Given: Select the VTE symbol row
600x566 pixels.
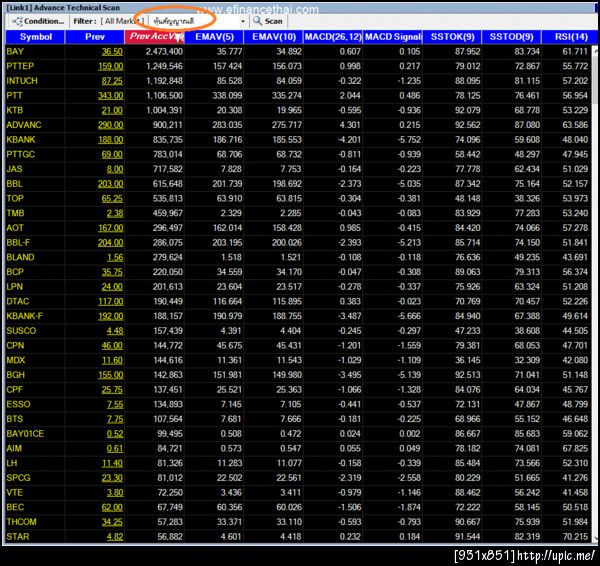Looking at the screenshot, I should coord(298,493).
